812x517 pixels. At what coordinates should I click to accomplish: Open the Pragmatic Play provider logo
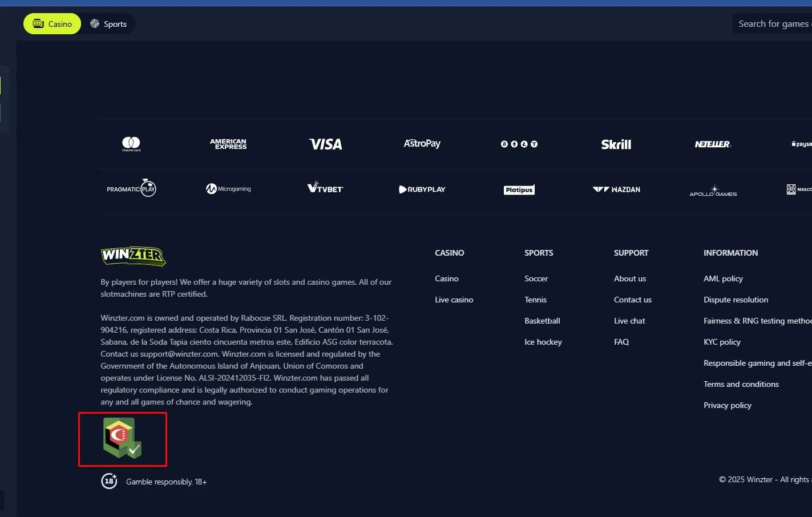tap(131, 188)
